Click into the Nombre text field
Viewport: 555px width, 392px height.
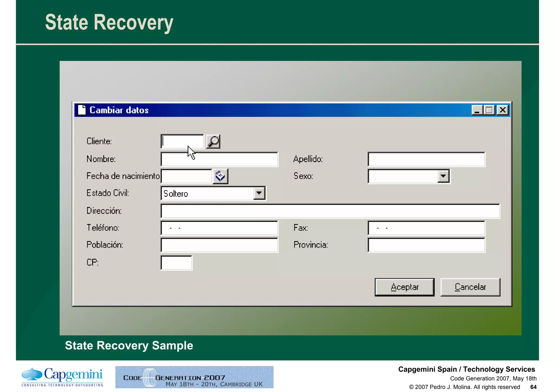[219, 159]
